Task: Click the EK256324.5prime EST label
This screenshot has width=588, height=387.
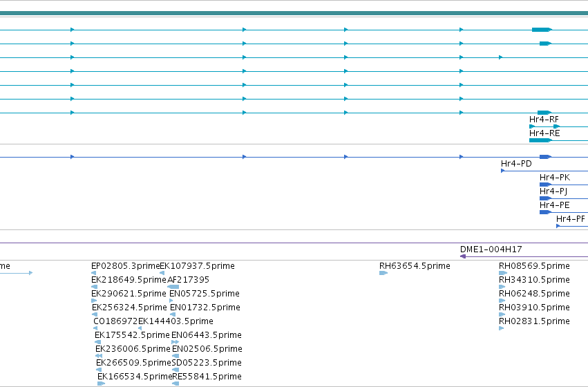Action: pos(129,308)
